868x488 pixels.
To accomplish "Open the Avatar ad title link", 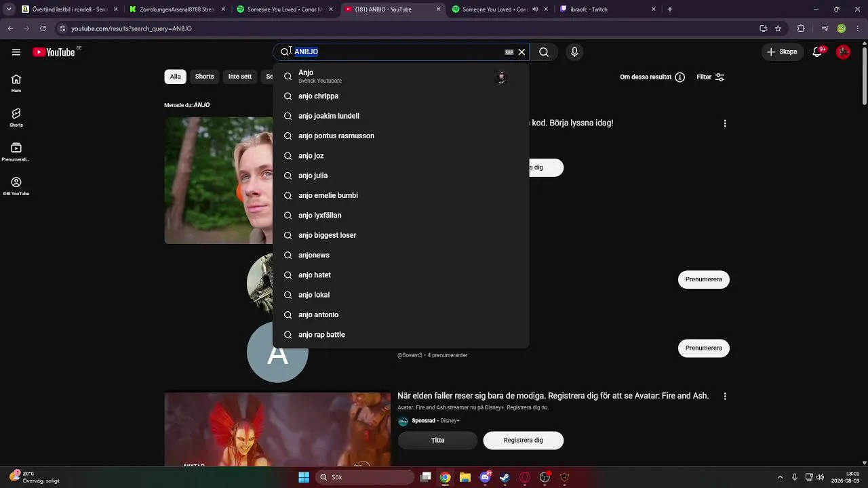I will 553,396.
